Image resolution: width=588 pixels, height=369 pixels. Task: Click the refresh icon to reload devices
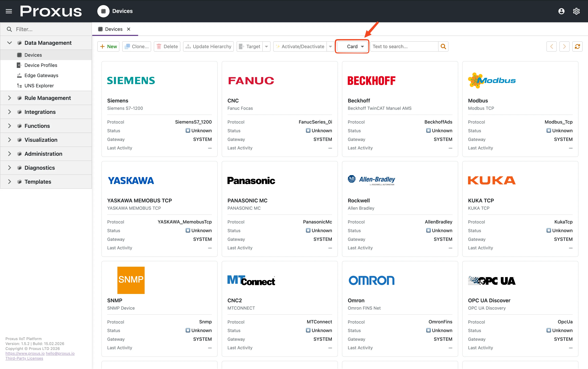click(x=577, y=46)
